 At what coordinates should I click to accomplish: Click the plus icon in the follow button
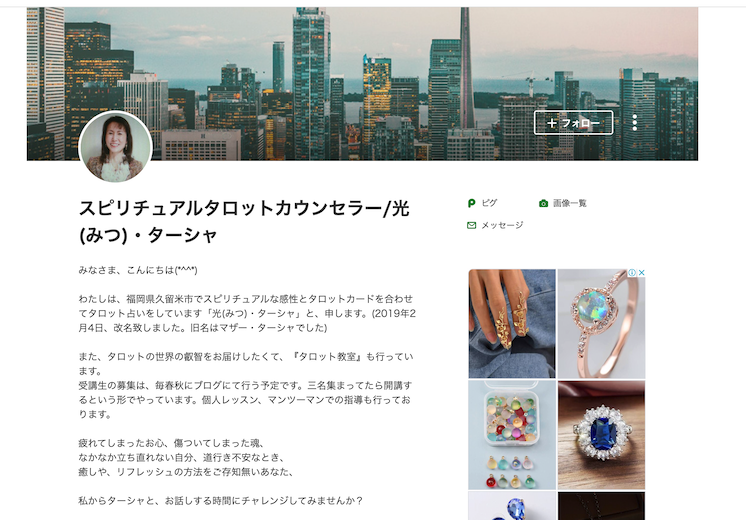pyautogui.click(x=551, y=123)
